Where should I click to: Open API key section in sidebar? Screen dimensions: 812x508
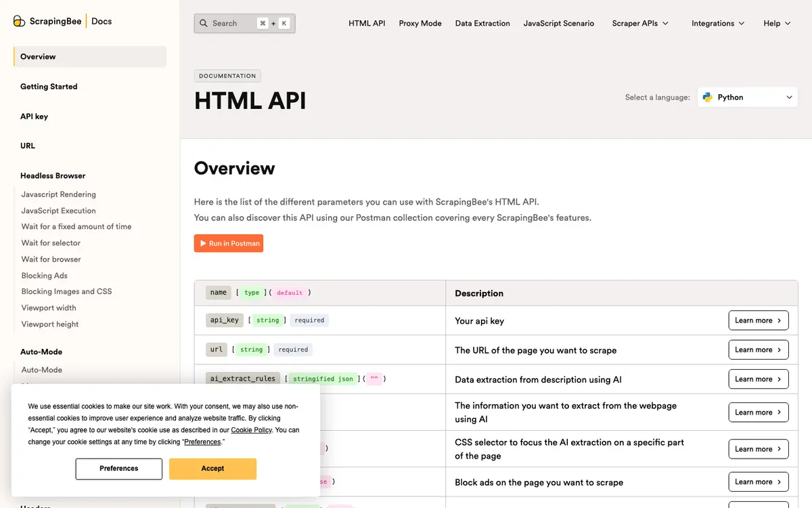(x=34, y=117)
